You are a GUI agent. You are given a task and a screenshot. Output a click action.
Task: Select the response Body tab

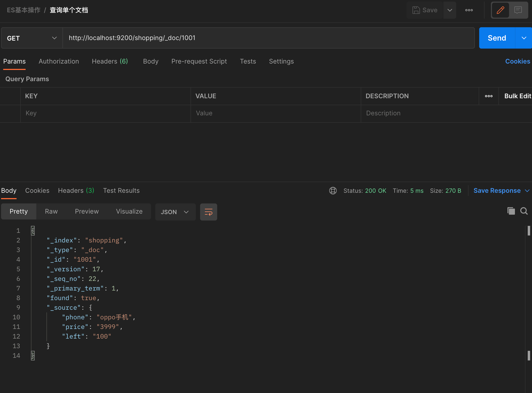click(x=9, y=191)
